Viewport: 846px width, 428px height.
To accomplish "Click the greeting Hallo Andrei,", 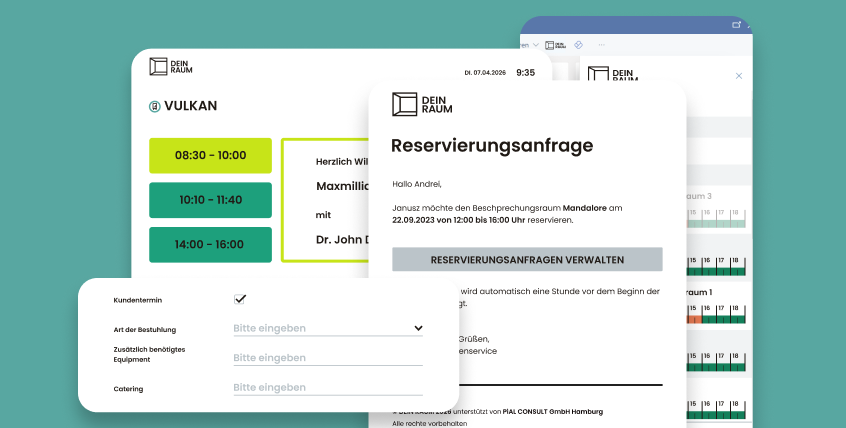I will (x=417, y=184).
